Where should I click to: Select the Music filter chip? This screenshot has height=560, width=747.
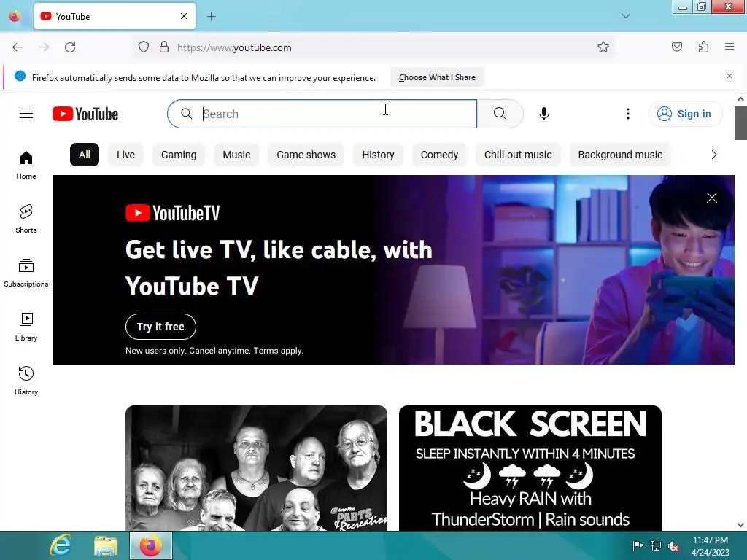click(x=236, y=155)
